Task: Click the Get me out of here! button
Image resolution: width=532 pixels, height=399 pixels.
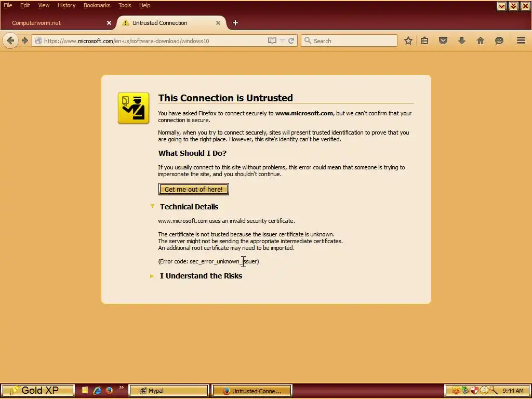Action: click(193, 189)
